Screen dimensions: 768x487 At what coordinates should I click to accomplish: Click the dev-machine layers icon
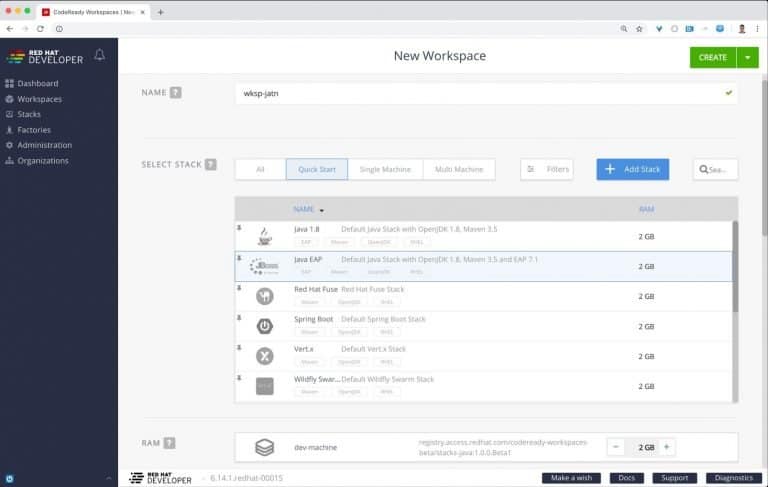coord(264,447)
